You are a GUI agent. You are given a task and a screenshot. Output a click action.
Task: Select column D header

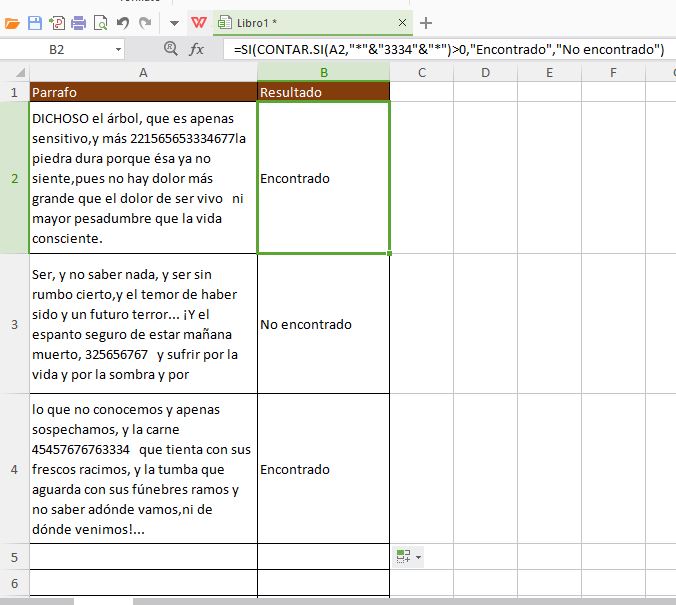485,72
